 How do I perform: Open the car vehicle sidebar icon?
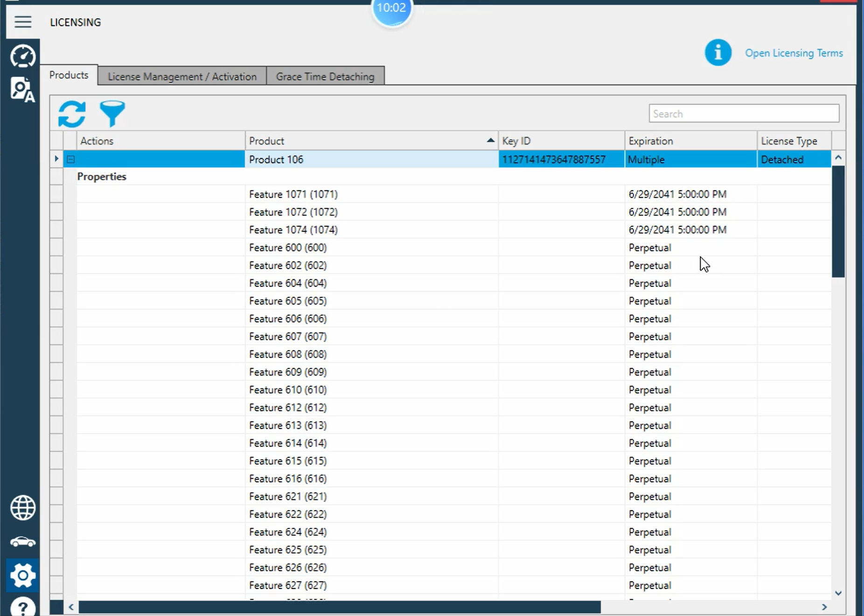(x=23, y=542)
